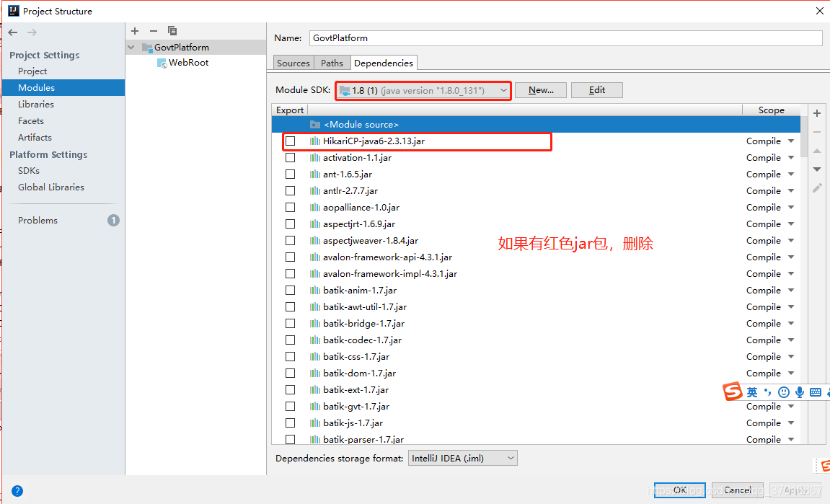Select the <Module source> row

pyautogui.click(x=536, y=125)
